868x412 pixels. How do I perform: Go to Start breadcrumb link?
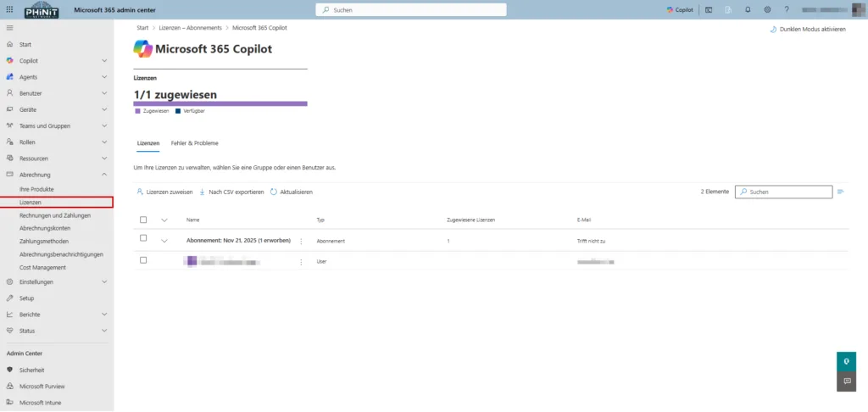pos(142,28)
